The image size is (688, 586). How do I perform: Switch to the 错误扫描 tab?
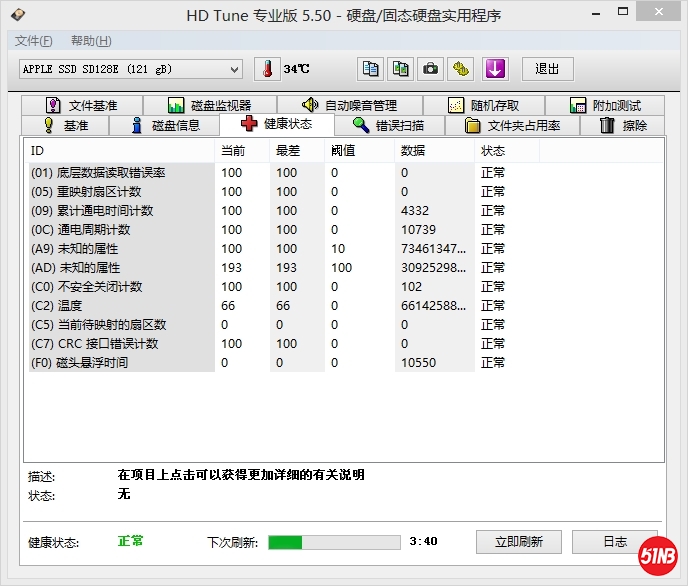coord(388,125)
